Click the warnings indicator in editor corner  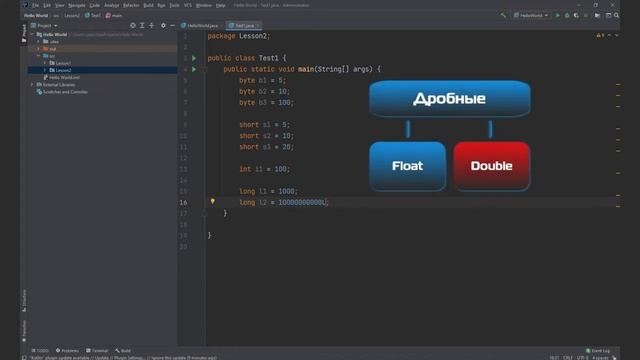pos(600,36)
